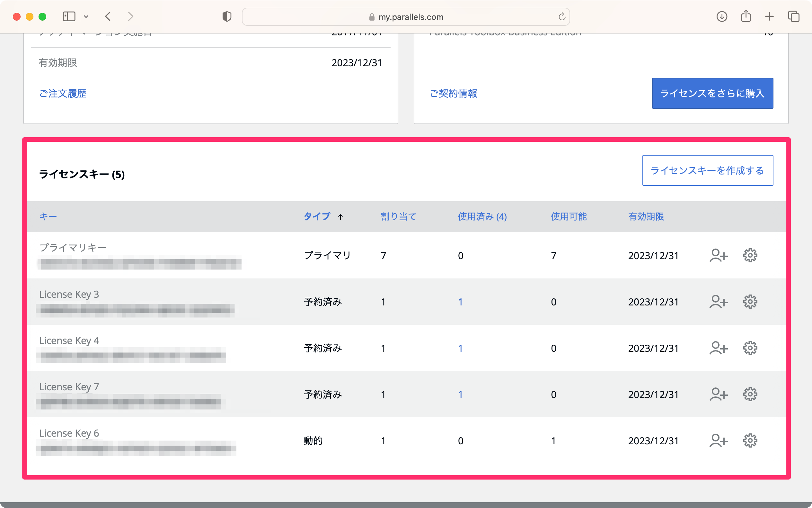Click 予約済み type in License Key 3 row
Image resolution: width=812 pixels, height=508 pixels.
click(323, 302)
